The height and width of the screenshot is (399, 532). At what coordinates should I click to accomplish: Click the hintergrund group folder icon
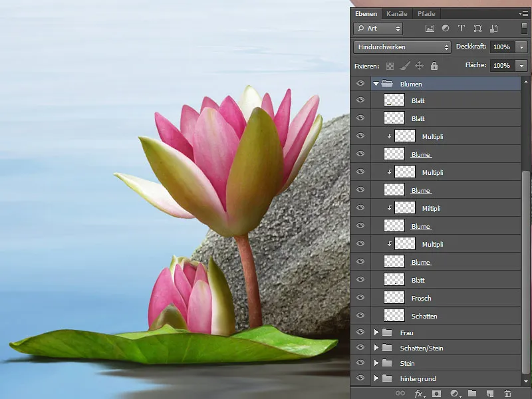tap(387, 378)
